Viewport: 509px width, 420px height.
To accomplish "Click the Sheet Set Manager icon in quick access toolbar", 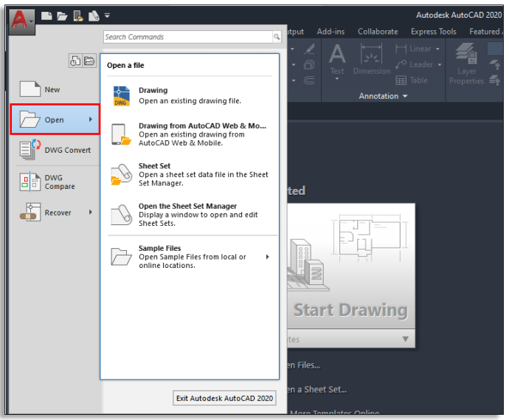I will 94,15.
